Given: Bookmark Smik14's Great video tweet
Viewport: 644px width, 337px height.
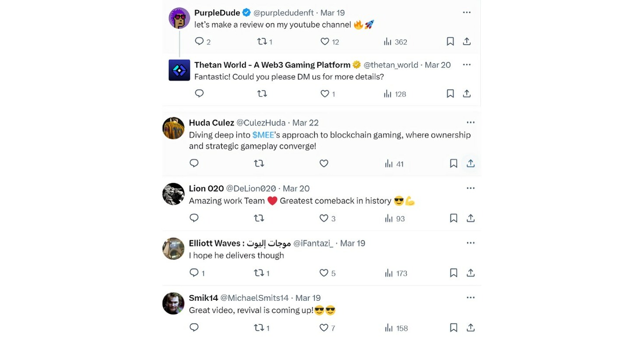Looking at the screenshot, I should 454,328.
